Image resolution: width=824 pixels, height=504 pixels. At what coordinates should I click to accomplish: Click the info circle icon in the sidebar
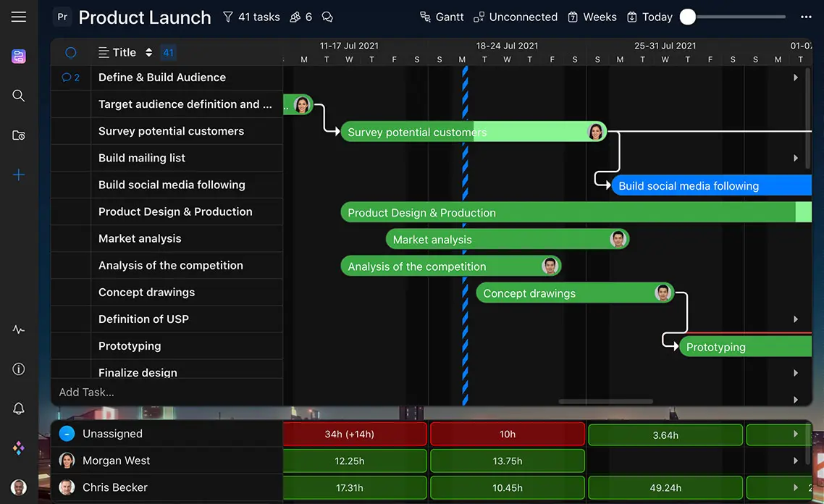(19, 369)
